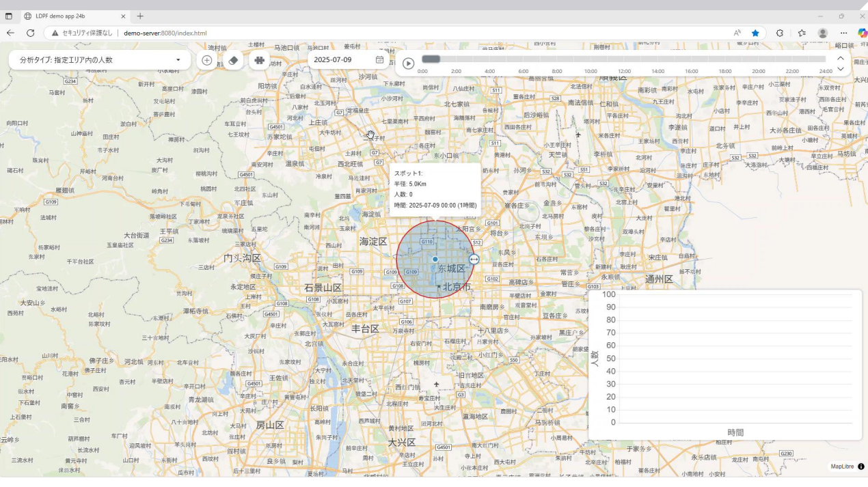Select the eraser tool icon
The width and height of the screenshot is (868, 487).
233,60
